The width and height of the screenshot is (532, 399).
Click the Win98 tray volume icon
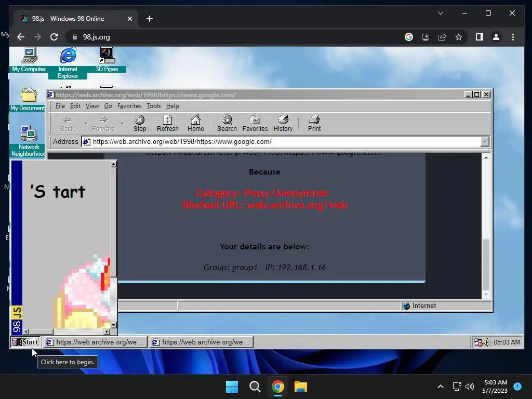[x=486, y=342]
